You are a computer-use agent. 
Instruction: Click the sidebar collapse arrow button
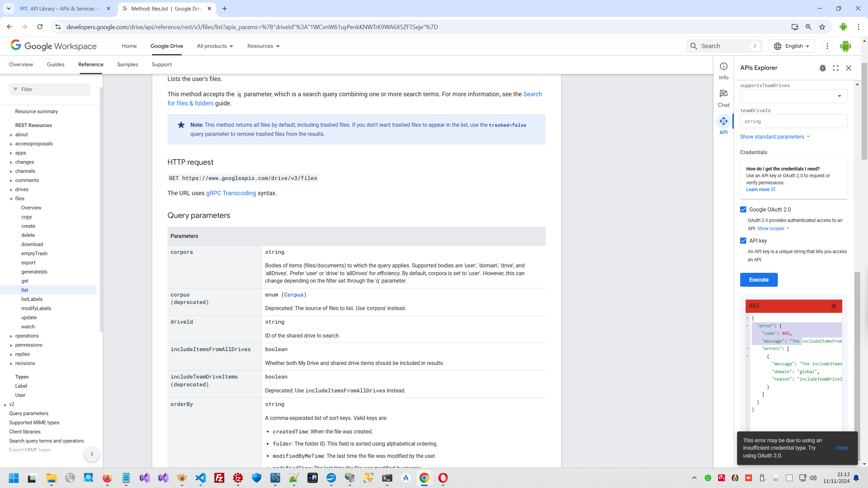point(92,454)
